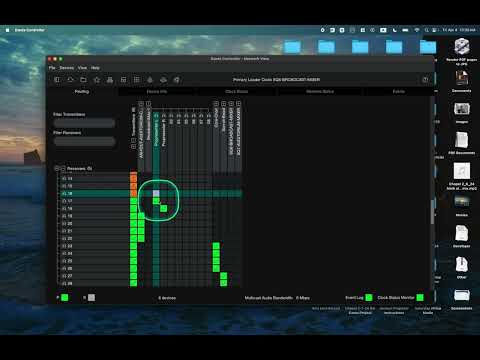This screenshot has width=480, height=360.
Task: Open the Developer stack on desktop
Action: pos(462,236)
